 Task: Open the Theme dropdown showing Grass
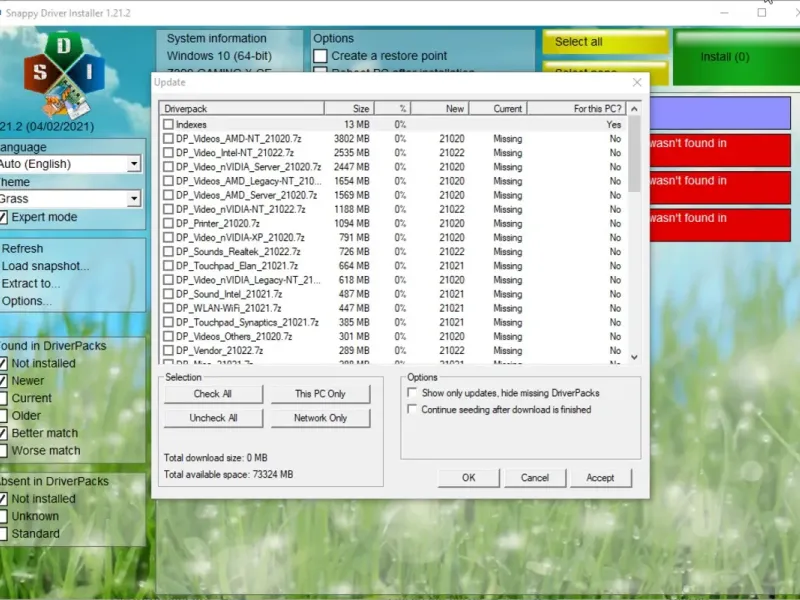click(x=134, y=198)
